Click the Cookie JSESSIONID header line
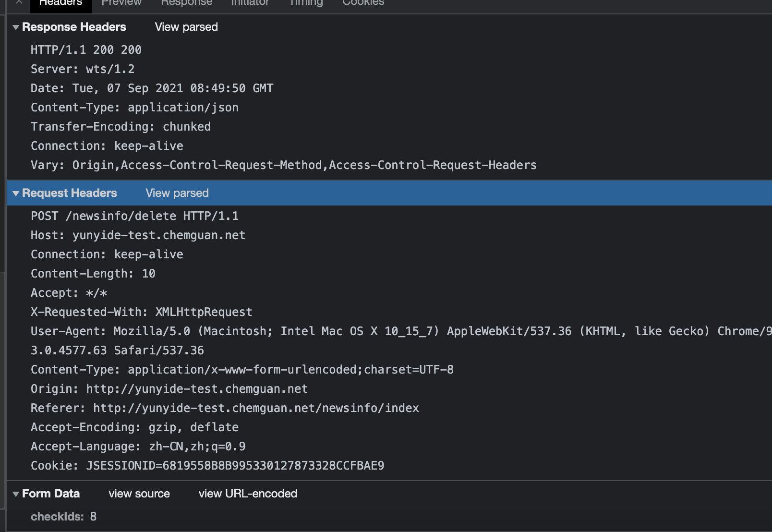The image size is (772, 532). [207, 466]
